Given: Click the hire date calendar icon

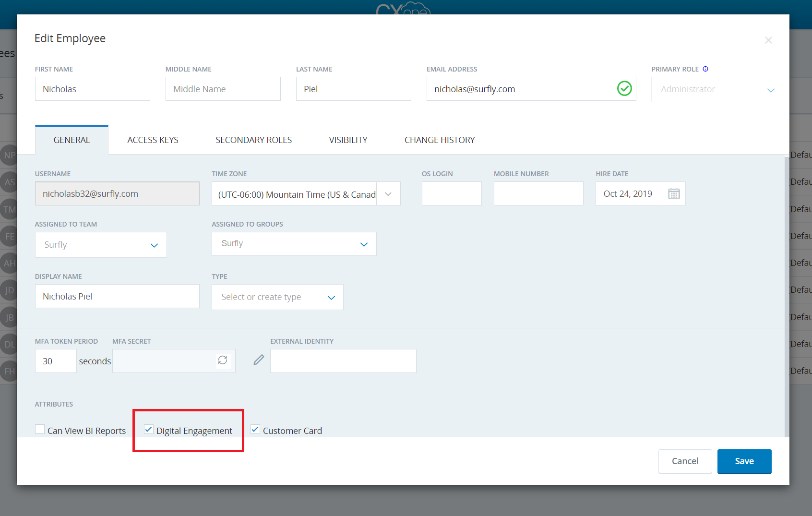Looking at the screenshot, I should [x=674, y=194].
